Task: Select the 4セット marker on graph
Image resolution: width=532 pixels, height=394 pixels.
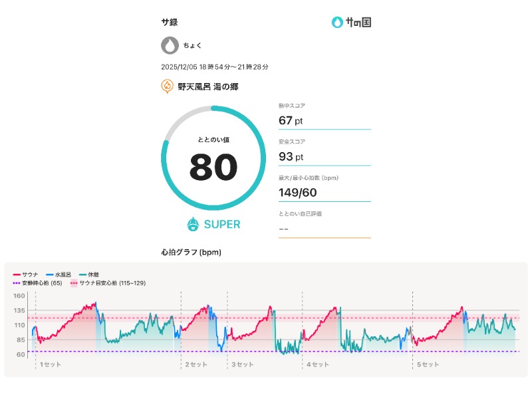Action: tap(317, 365)
